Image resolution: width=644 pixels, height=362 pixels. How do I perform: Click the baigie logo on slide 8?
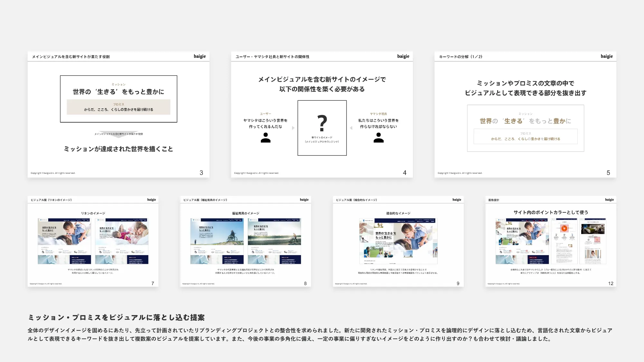pos(304,200)
